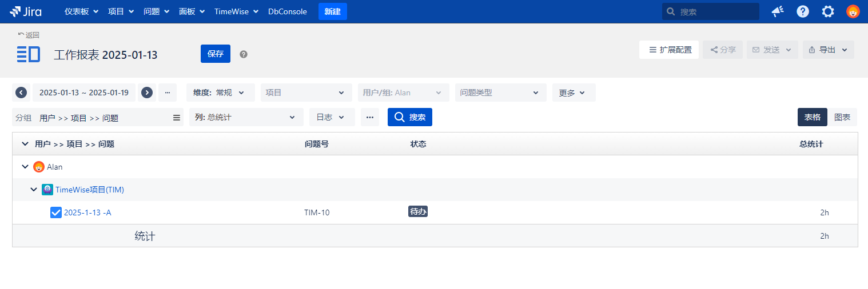Open the help question mark menu
Viewport: 868px width, 289px height.
pos(803,11)
